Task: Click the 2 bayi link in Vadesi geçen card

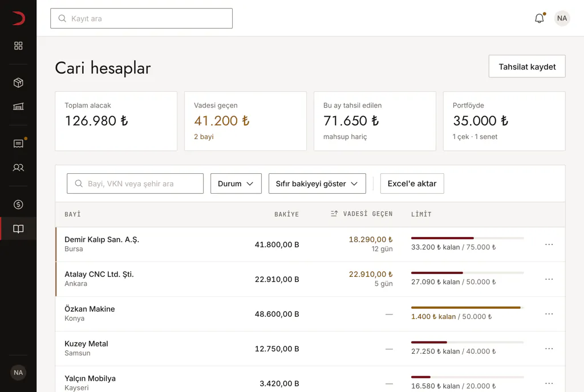Action: (x=204, y=137)
